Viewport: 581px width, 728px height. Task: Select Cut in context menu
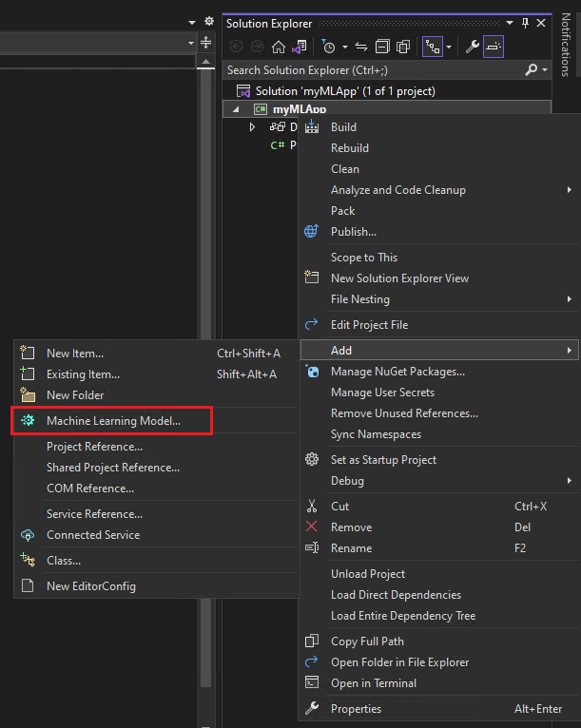(439, 507)
